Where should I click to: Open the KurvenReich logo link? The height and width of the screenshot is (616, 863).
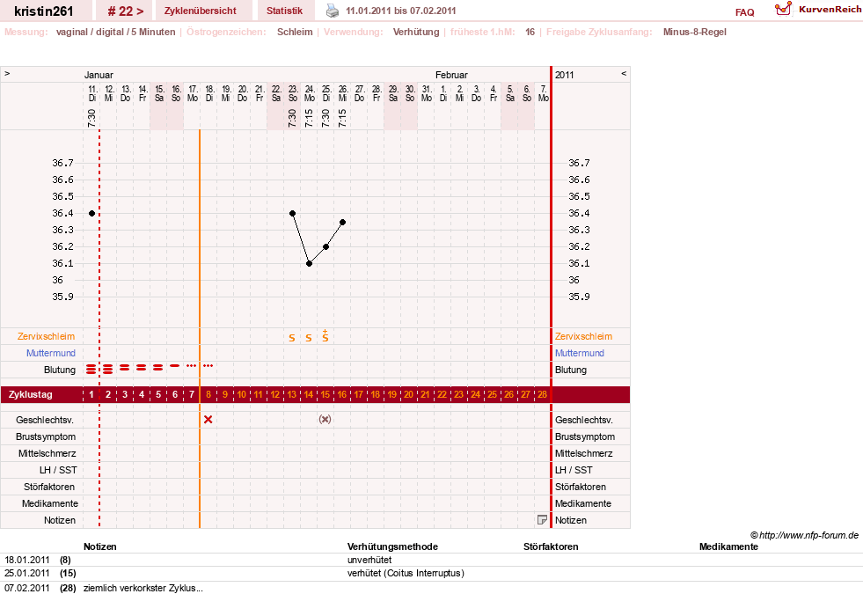pos(818,10)
